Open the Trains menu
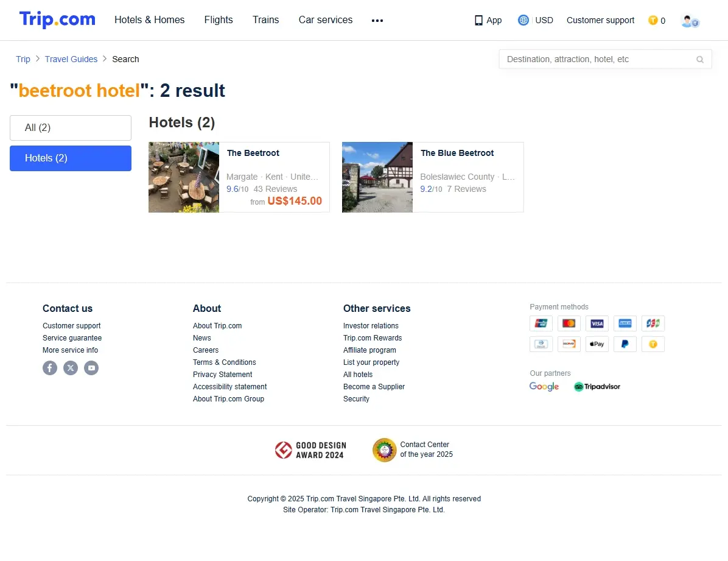728x561 pixels. [265, 20]
